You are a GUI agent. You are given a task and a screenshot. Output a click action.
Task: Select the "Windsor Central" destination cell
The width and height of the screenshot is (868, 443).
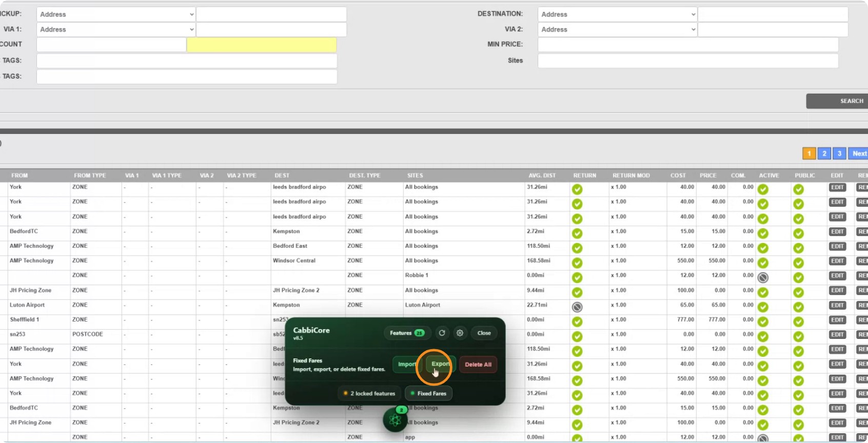click(294, 260)
